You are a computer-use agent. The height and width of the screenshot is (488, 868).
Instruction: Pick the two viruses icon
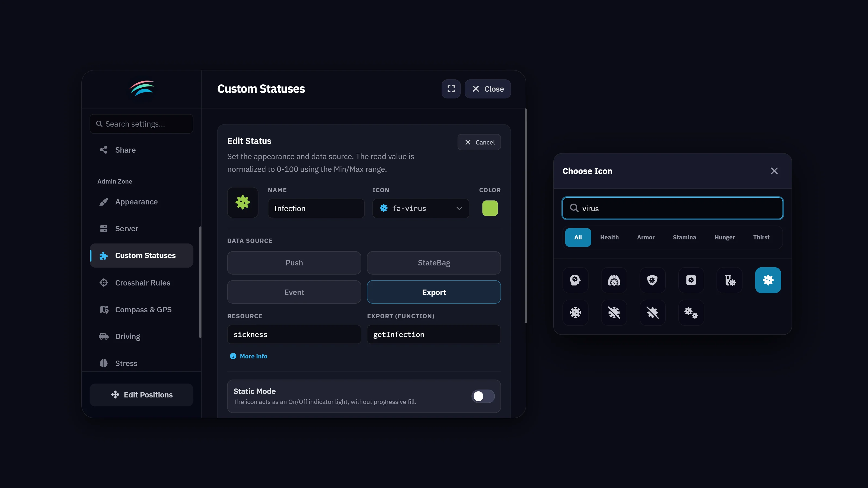tap(691, 313)
